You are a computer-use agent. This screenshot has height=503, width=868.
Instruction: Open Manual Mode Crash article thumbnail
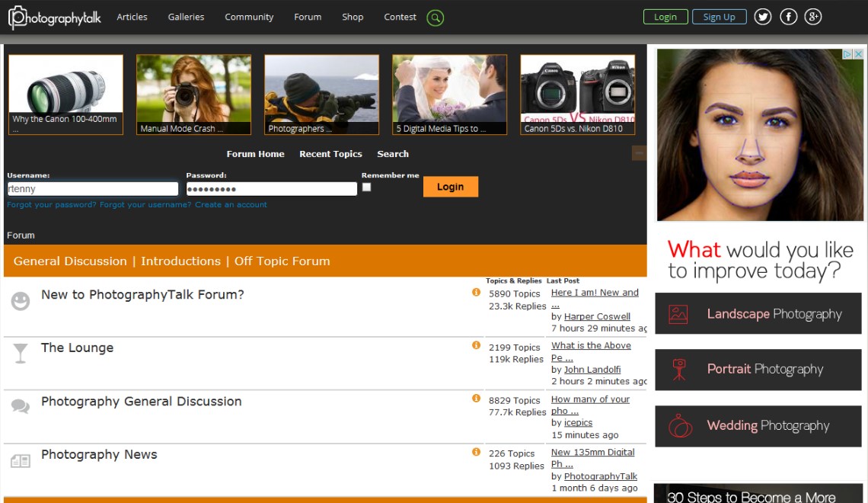tap(193, 95)
